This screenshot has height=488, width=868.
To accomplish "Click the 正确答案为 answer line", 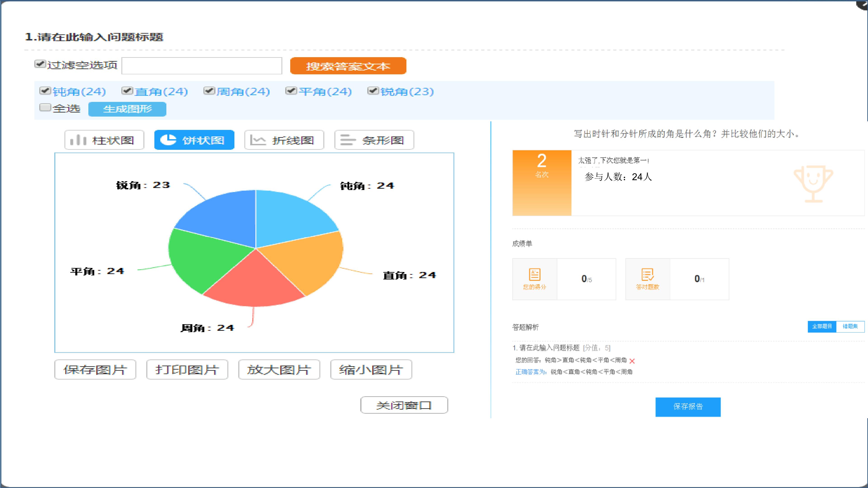I will pyautogui.click(x=574, y=372).
